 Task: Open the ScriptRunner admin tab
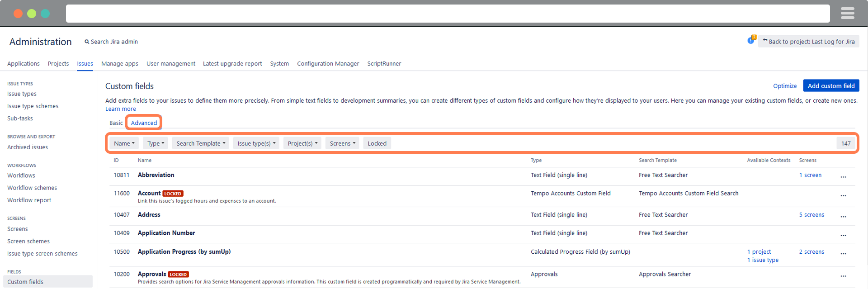tap(384, 64)
